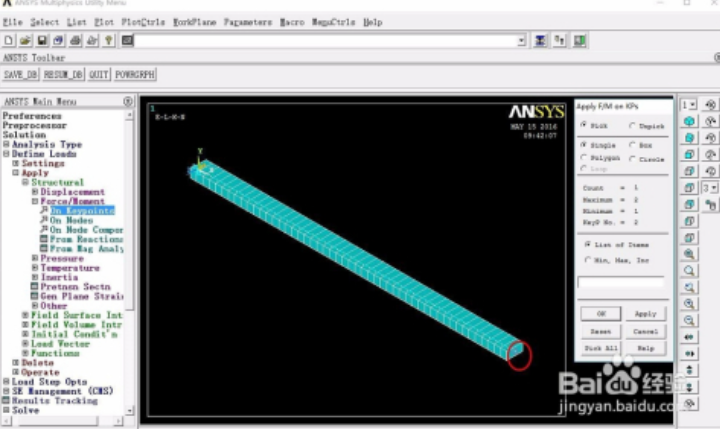This screenshot has width=720, height=429.
Task: Click the command prompt window icon
Action: [x=127, y=40]
